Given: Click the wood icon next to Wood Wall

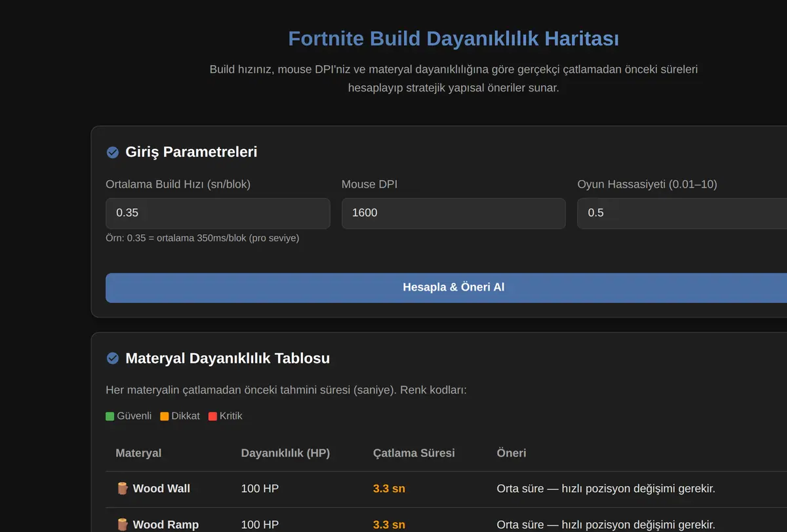Looking at the screenshot, I should 122,488.
